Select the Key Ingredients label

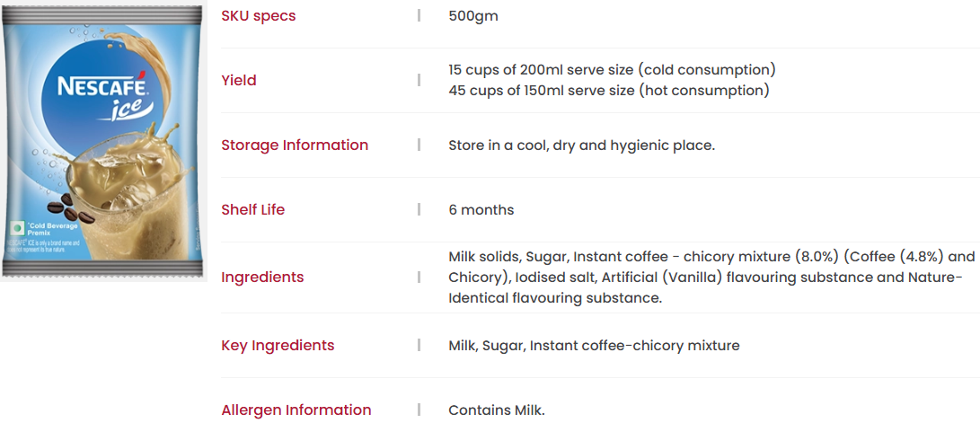[x=278, y=346]
